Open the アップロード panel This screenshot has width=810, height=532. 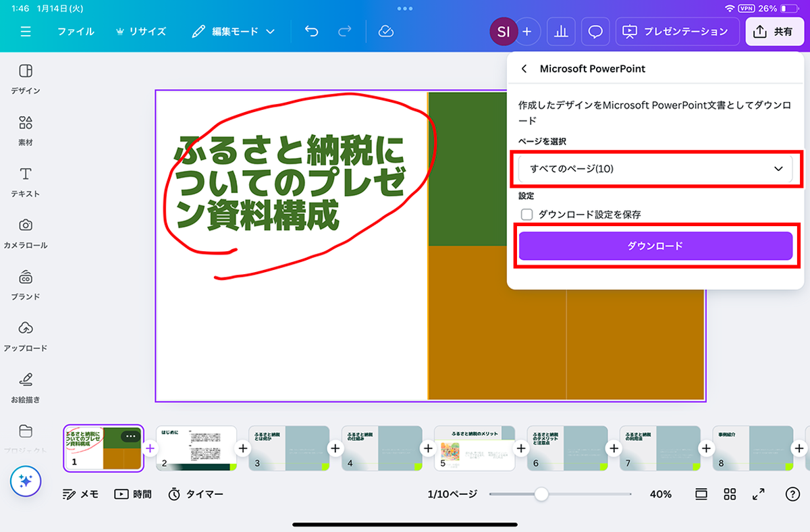point(26,337)
